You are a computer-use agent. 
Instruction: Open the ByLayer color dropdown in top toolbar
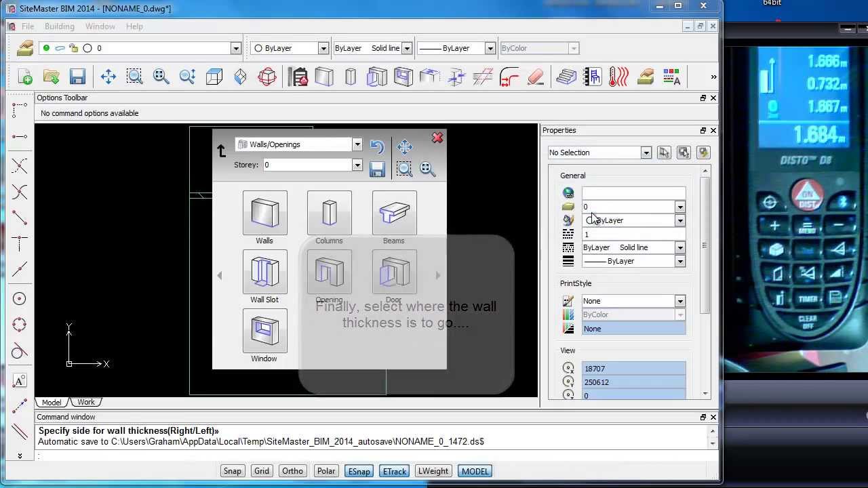323,48
